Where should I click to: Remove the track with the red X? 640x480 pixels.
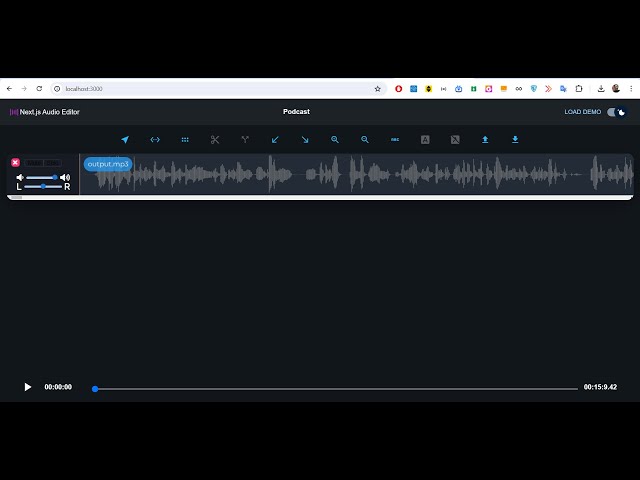(x=15, y=162)
